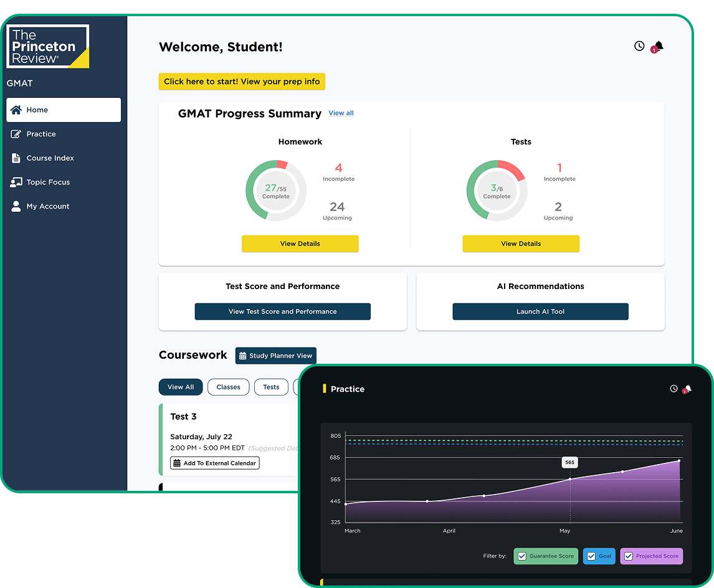Launch the AI Tool
Viewport: 714px width, 588px height.
[540, 311]
